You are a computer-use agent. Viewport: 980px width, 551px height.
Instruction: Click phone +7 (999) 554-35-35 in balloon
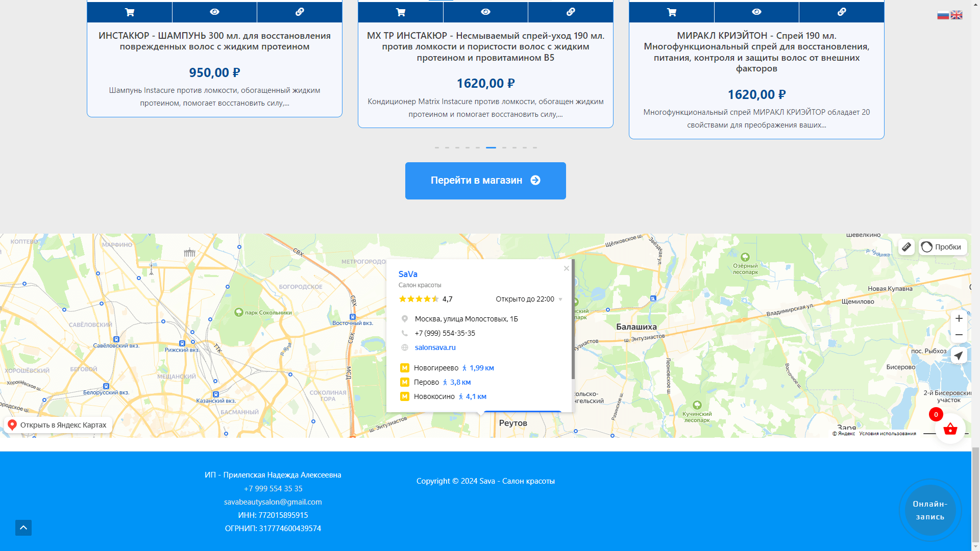[445, 333]
